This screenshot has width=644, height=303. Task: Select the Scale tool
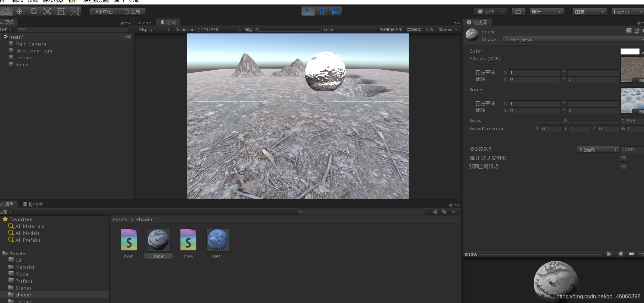(47, 11)
